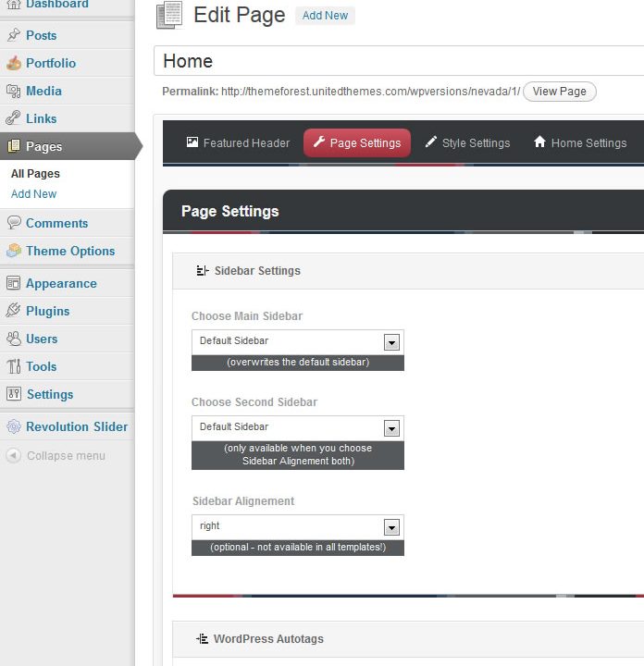Switch to the Featured Header tab
This screenshot has width=644, height=666.
(x=238, y=143)
